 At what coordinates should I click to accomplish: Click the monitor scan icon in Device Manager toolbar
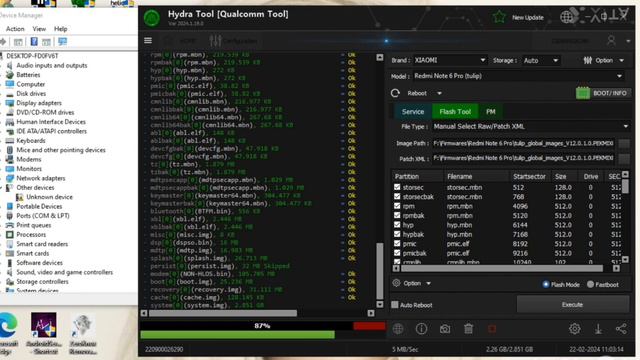point(62,42)
